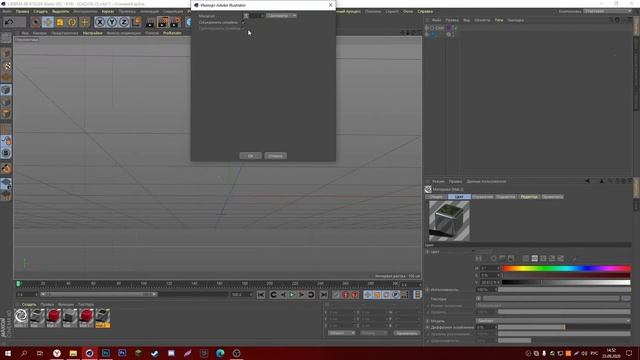Open Функции in the material manager

[66, 304]
